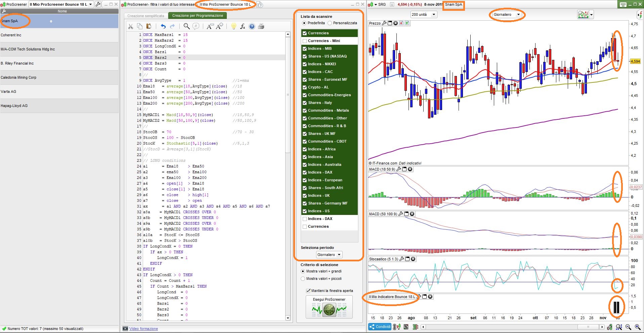Image resolution: width=644 pixels, height=333 pixels.
Task: Open the chart-style dropdown next to SRG
Action: pyautogui.click(x=376, y=4)
